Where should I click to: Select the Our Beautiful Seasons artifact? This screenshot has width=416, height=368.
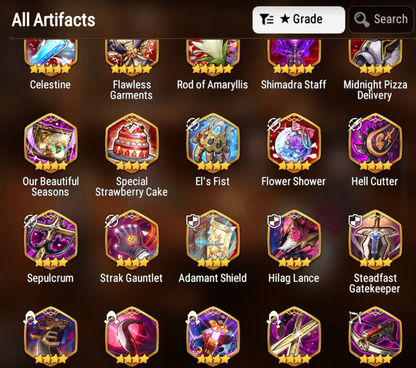(51, 143)
